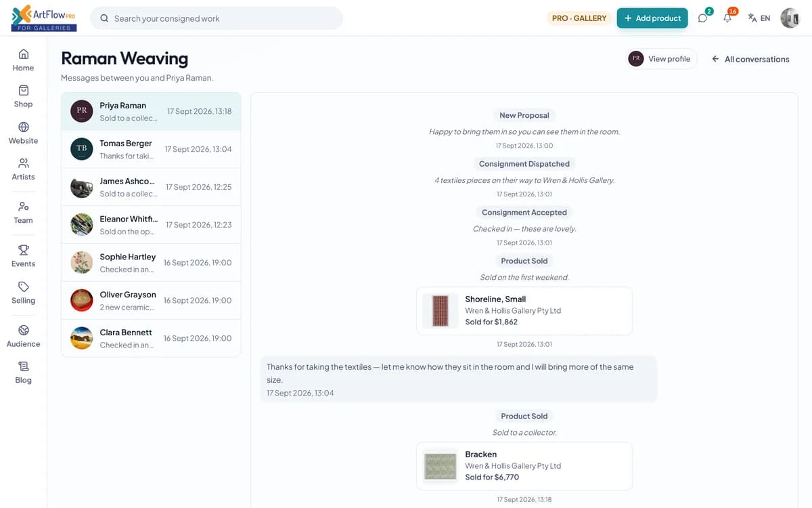812x508 pixels.
Task: Select the Team sidebar icon
Action: coord(23,207)
